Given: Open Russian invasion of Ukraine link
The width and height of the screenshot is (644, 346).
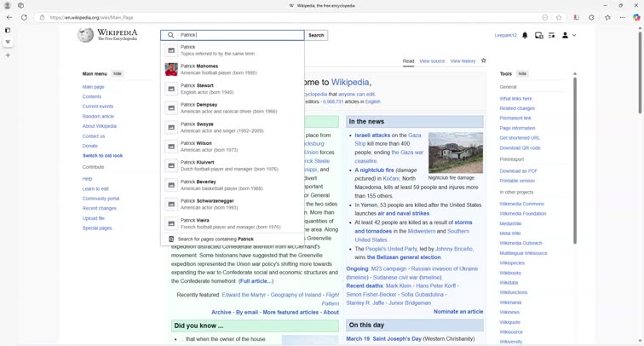Looking at the screenshot, I should (445, 268).
